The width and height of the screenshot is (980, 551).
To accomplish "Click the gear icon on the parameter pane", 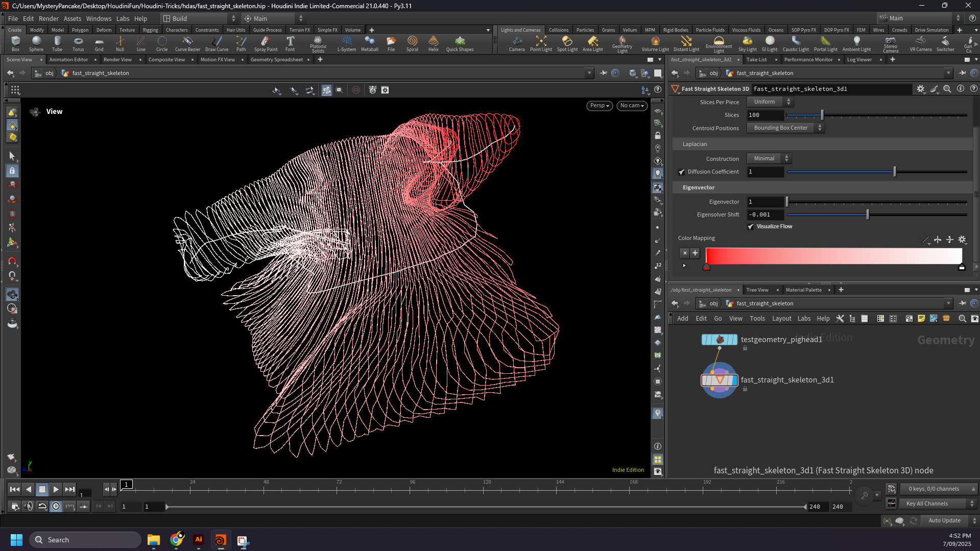I will 921,89.
